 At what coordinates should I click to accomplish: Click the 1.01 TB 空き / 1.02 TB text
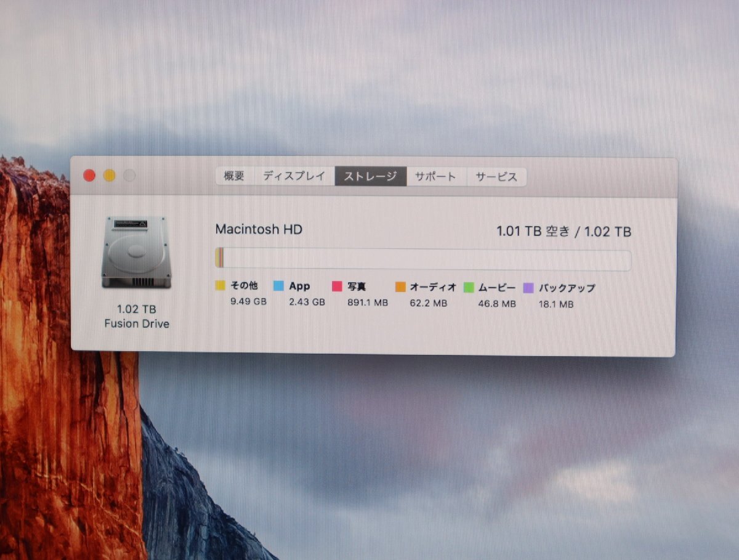563,232
